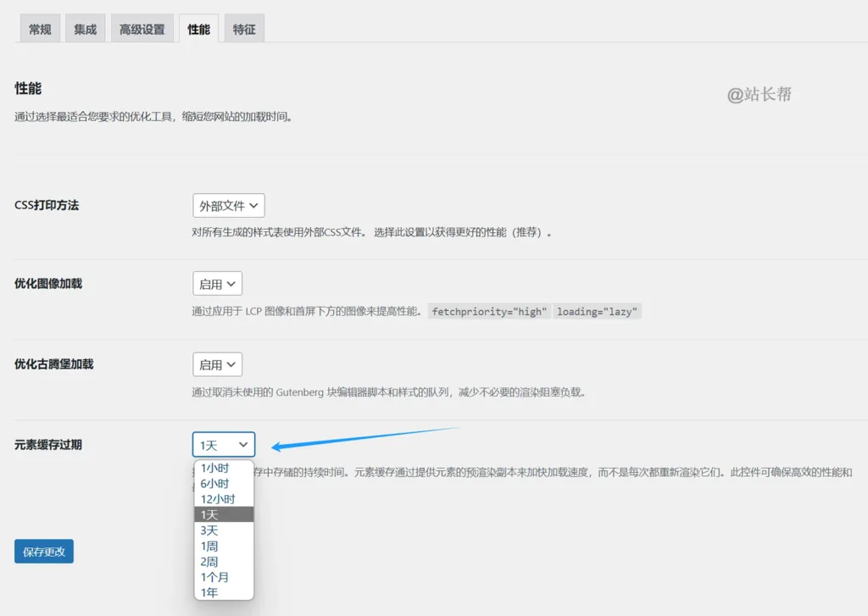Select 1周 from the dropdown list

click(209, 545)
